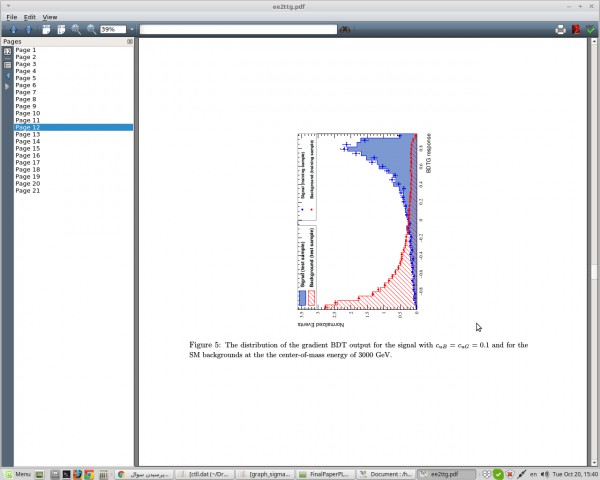This screenshot has height=480, width=600.
Task: Open the Menu button in taskbar
Action: [18, 473]
